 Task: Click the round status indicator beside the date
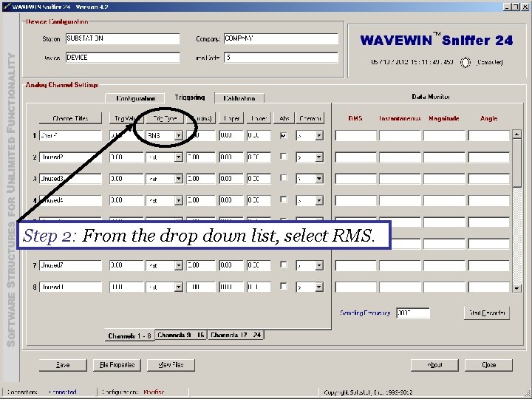click(465, 62)
